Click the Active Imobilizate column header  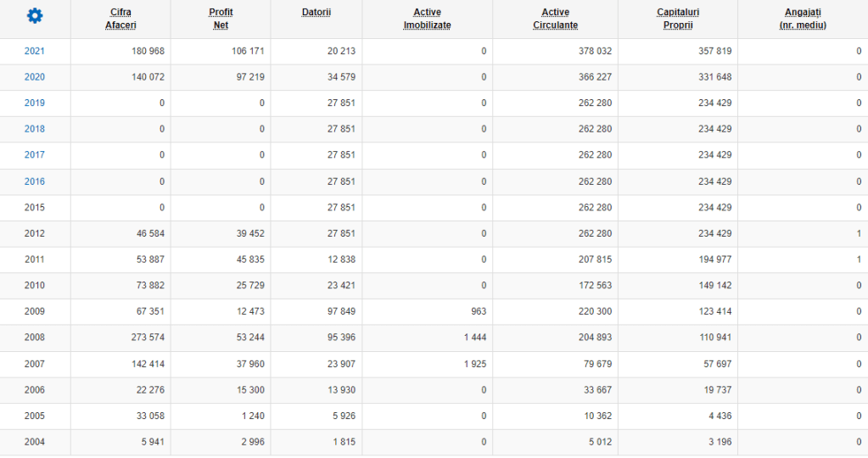tap(427, 19)
